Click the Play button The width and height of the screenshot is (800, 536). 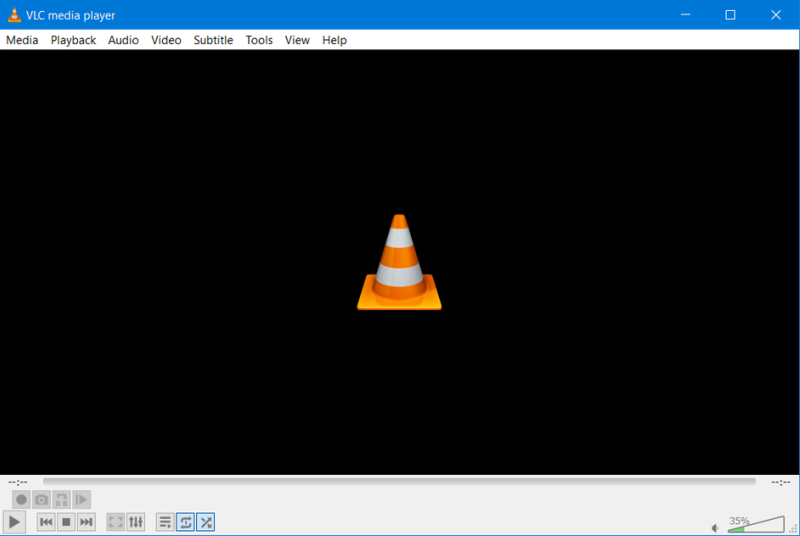point(14,522)
